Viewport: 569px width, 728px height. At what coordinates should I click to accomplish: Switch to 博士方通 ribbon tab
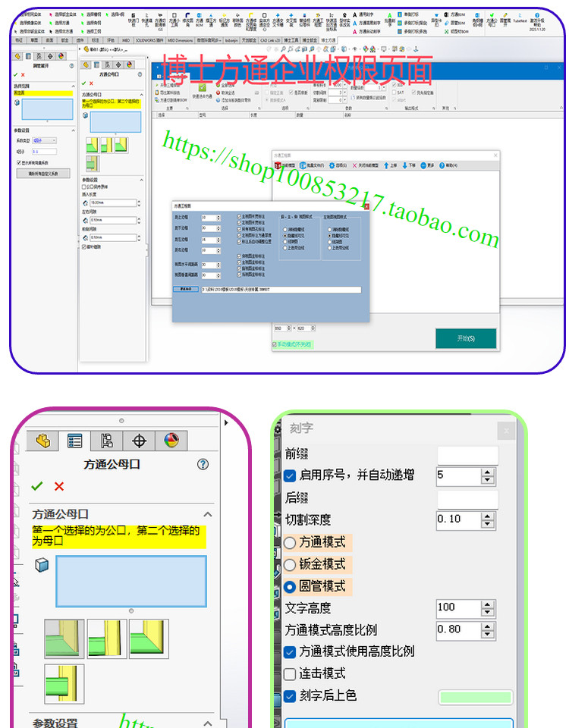tap(328, 40)
